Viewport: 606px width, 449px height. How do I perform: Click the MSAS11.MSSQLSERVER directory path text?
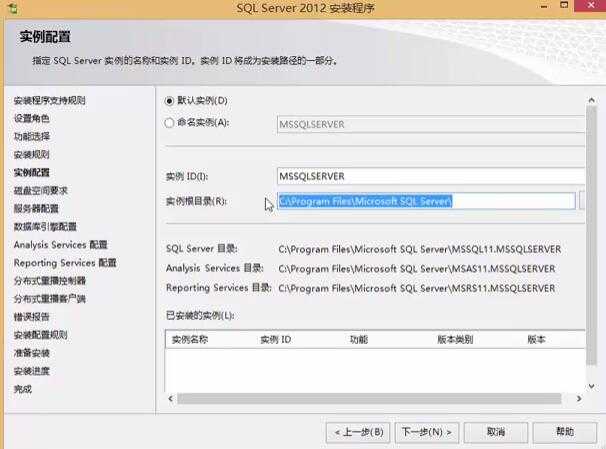pyautogui.click(x=417, y=269)
